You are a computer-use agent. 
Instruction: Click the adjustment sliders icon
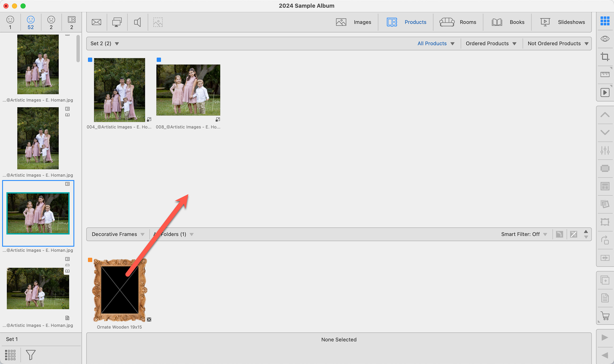click(605, 150)
